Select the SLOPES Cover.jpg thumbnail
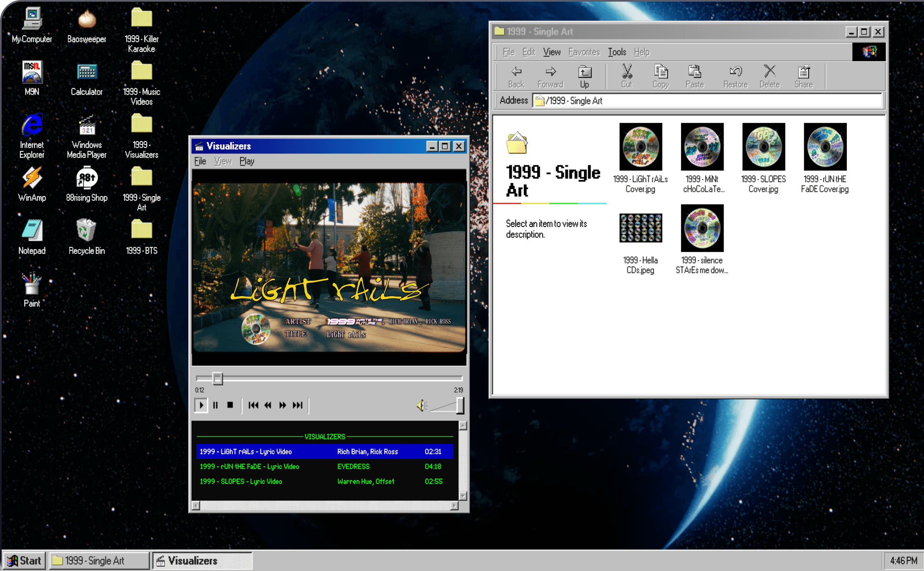Screen dimensions: 924x571 click(x=763, y=147)
